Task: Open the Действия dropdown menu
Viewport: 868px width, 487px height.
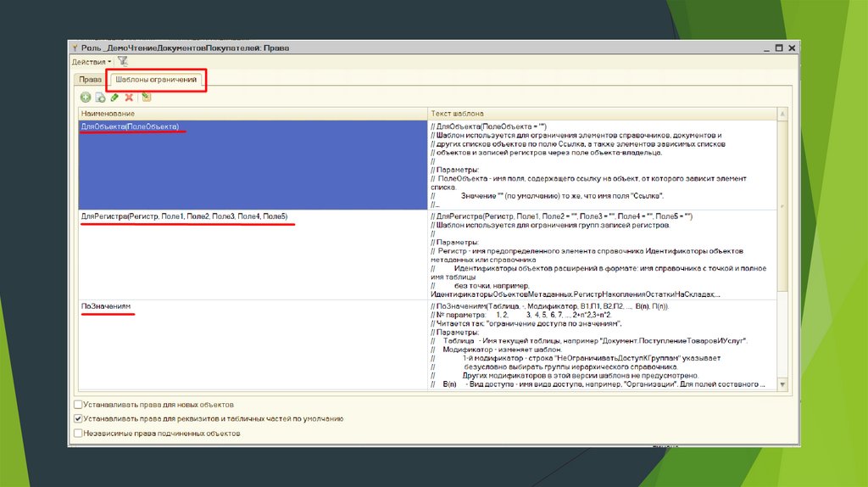Action: (92, 61)
